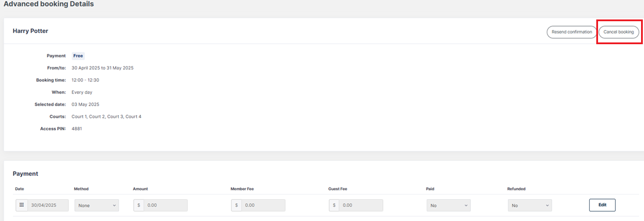Click the Paid column header
Screen dimensions: 644x221
431,189
